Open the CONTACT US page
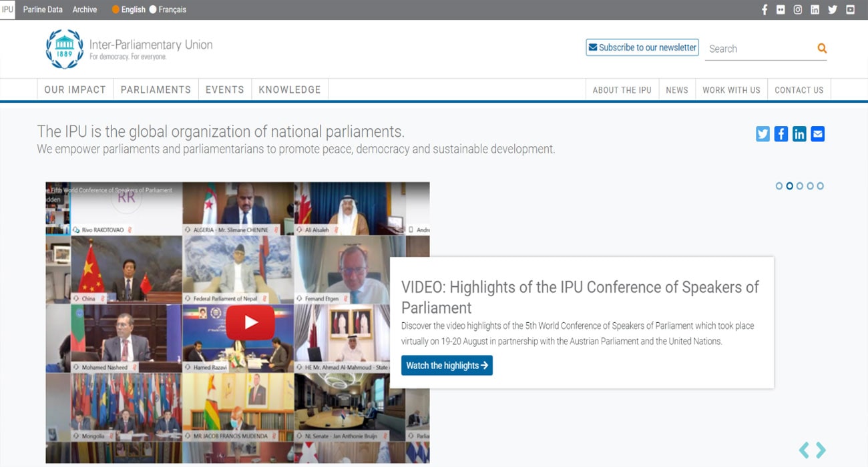The width and height of the screenshot is (868, 467). pyautogui.click(x=799, y=90)
